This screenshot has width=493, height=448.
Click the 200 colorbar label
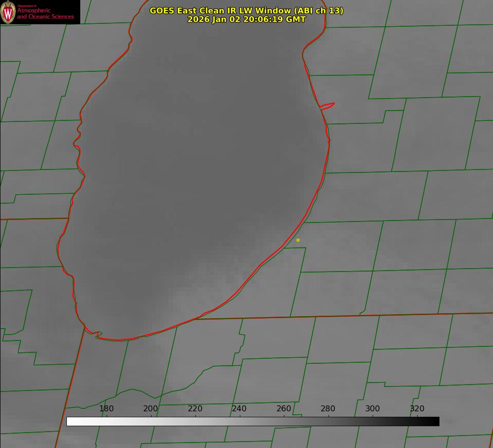coord(151,408)
